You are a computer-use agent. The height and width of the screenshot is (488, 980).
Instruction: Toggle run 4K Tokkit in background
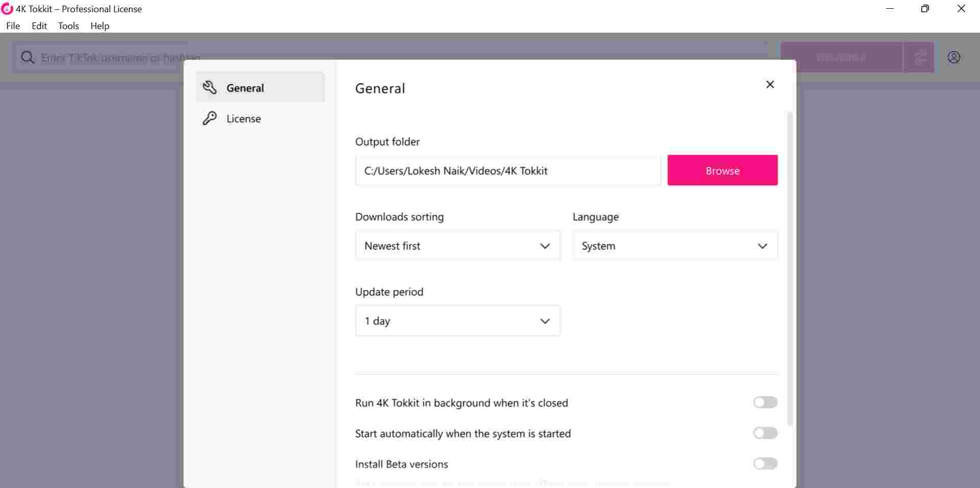click(765, 402)
